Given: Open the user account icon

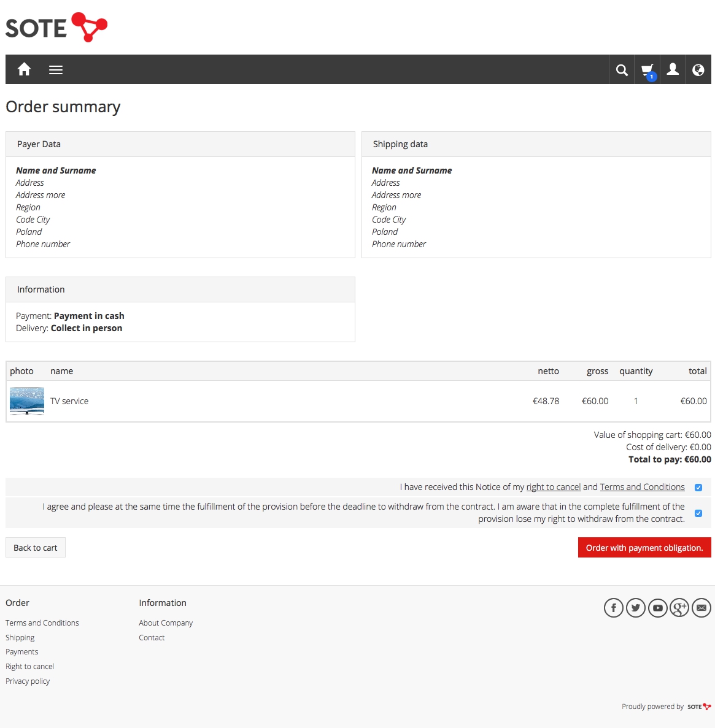Looking at the screenshot, I should coord(673,70).
